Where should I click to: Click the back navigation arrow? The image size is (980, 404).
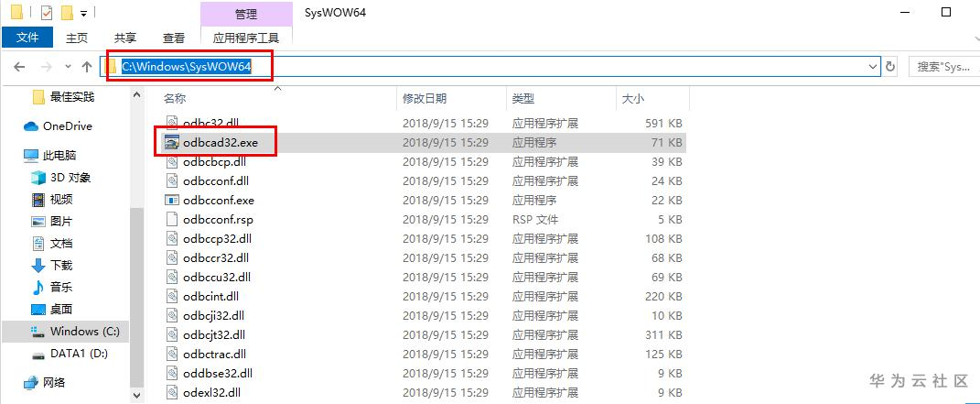tap(18, 67)
